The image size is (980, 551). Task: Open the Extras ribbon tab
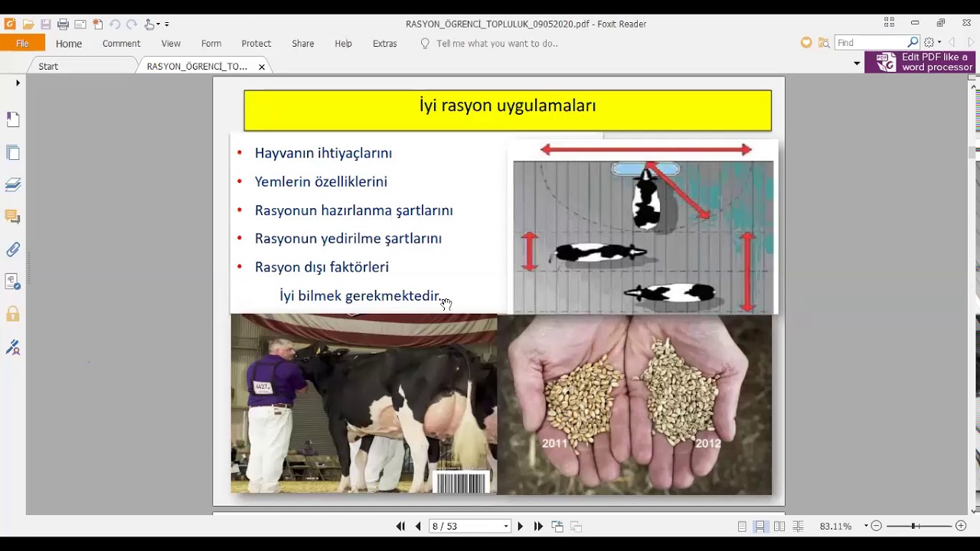[x=385, y=44]
